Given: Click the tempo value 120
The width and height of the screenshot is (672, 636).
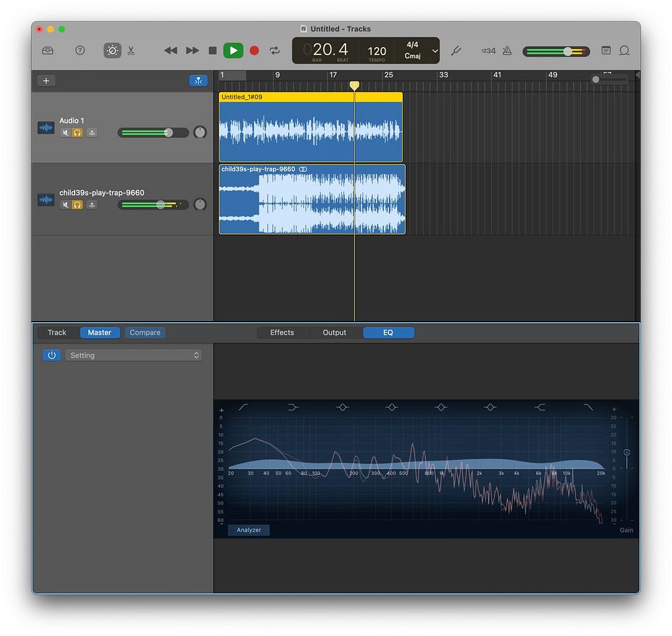Looking at the screenshot, I should pyautogui.click(x=377, y=51).
